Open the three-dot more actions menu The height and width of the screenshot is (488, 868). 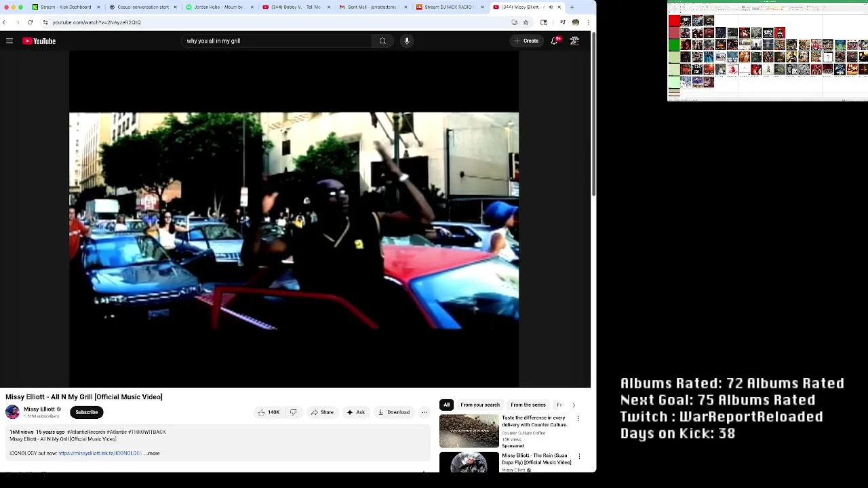(x=425, y=412)
